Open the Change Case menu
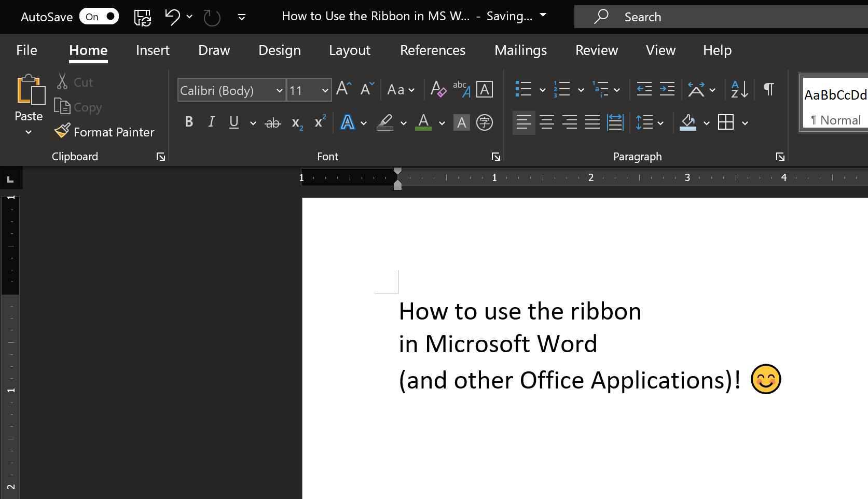The width and height of the screenshot is (868, 499). point(401,90)
